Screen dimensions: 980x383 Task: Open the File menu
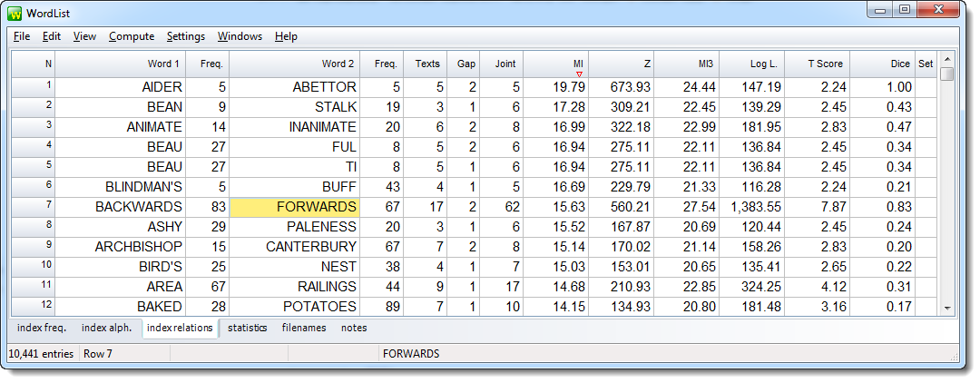22,36
